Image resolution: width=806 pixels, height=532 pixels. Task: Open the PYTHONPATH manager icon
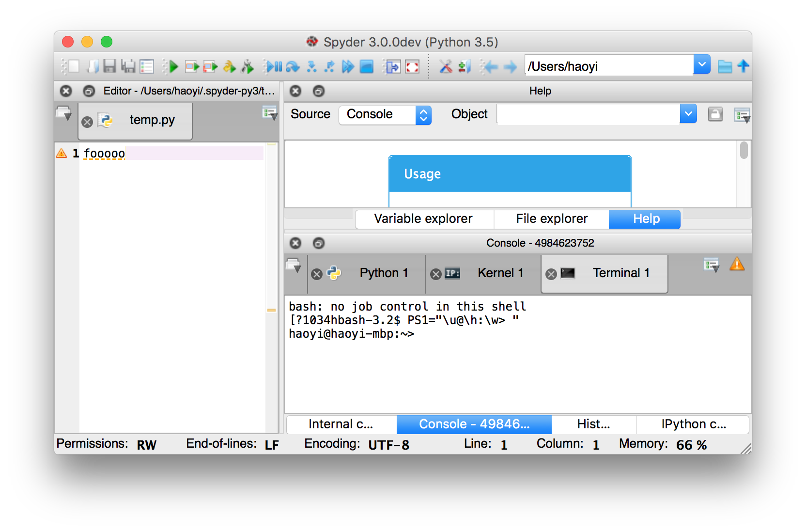464,66
